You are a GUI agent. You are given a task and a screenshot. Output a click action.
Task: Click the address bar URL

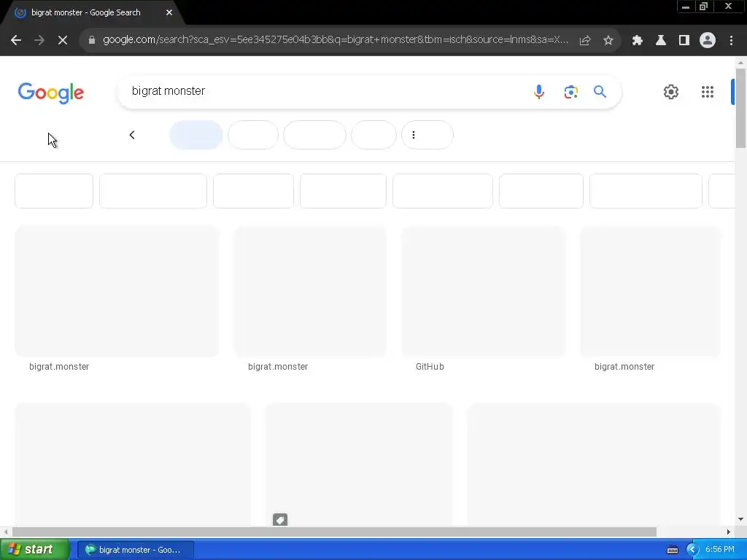click(x=336, y=40)
